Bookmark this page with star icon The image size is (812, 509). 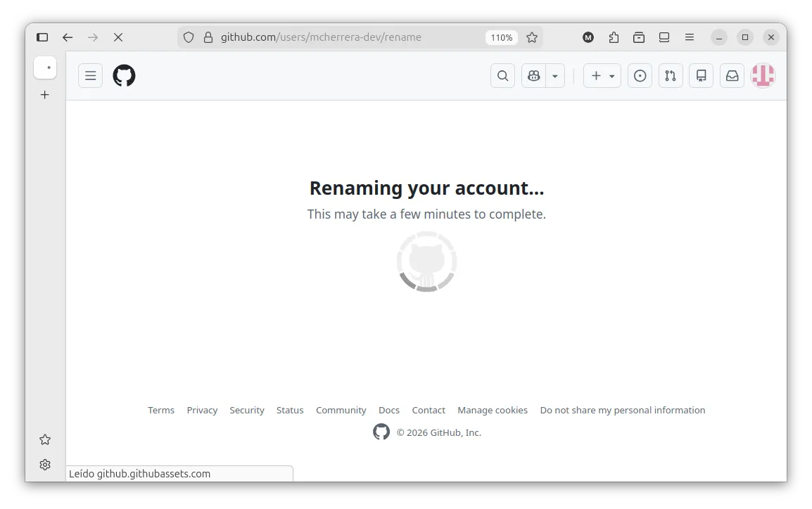(532, 37)
